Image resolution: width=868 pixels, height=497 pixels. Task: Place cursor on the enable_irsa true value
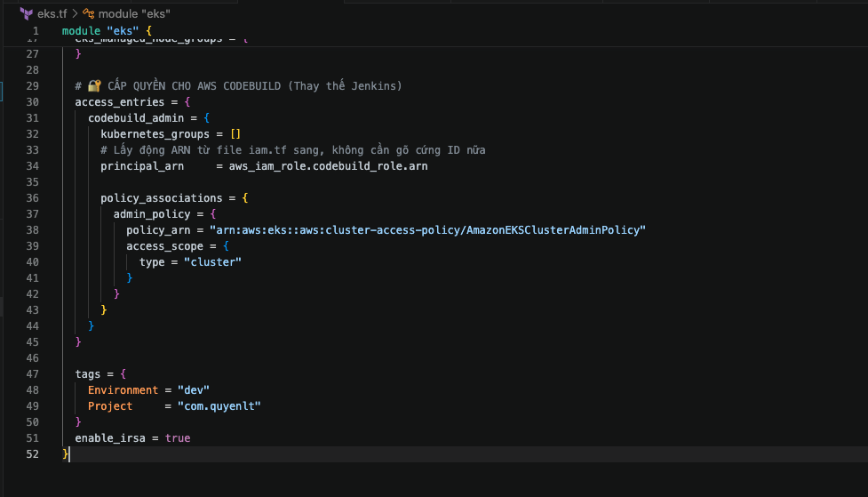coord(178,438)
